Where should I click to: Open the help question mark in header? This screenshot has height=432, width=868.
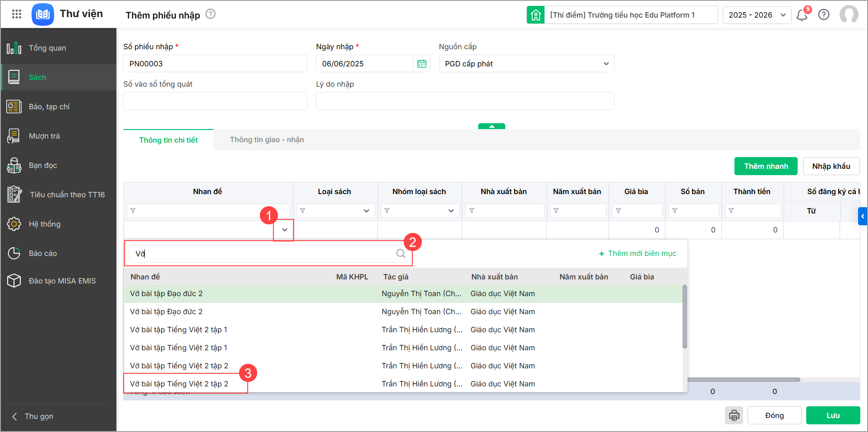(824, 15)
